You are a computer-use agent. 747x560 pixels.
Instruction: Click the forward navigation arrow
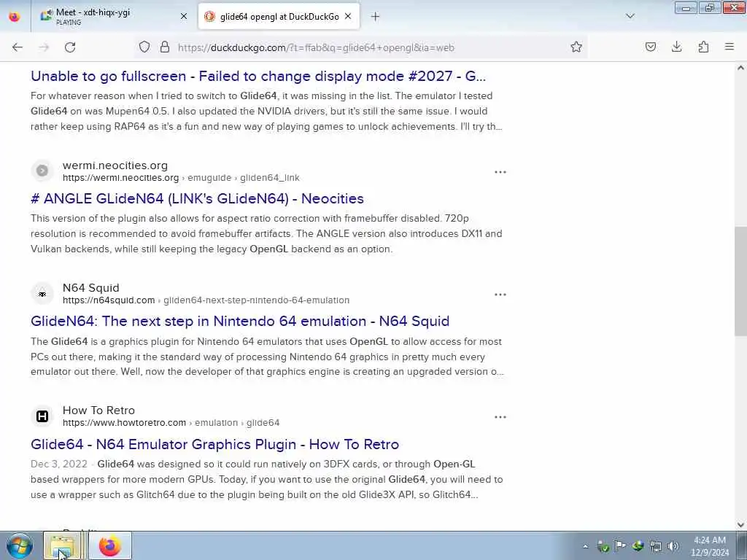coord(44,47)
